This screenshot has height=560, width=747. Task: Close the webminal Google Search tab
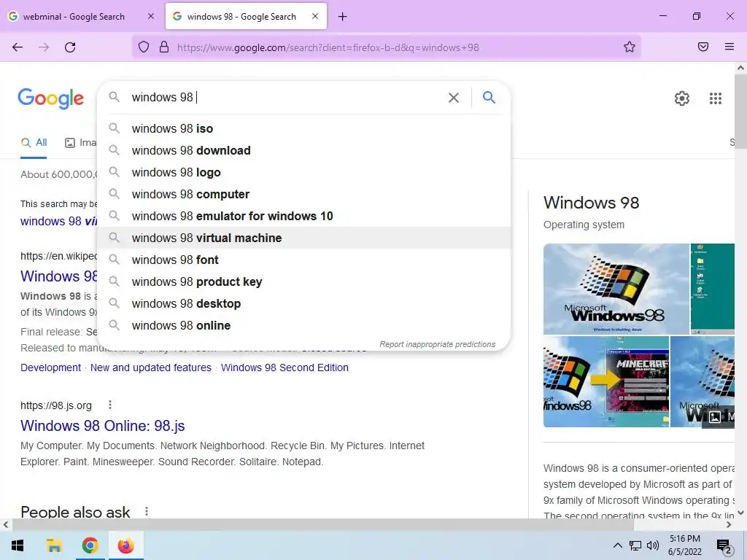(151, 16)
